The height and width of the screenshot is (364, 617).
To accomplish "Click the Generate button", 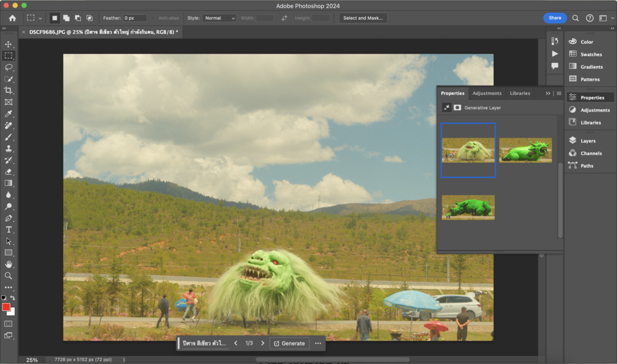I will [x=289, y=343].
